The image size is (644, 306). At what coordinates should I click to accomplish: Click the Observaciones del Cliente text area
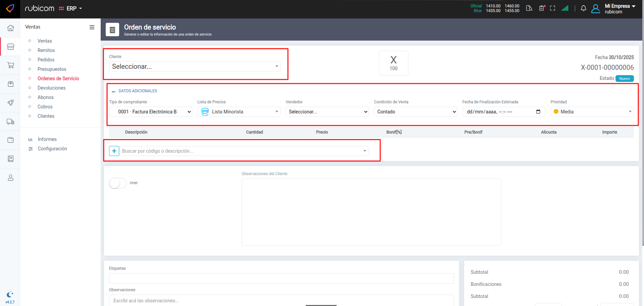pyautogui.click(x=371, y=212)
